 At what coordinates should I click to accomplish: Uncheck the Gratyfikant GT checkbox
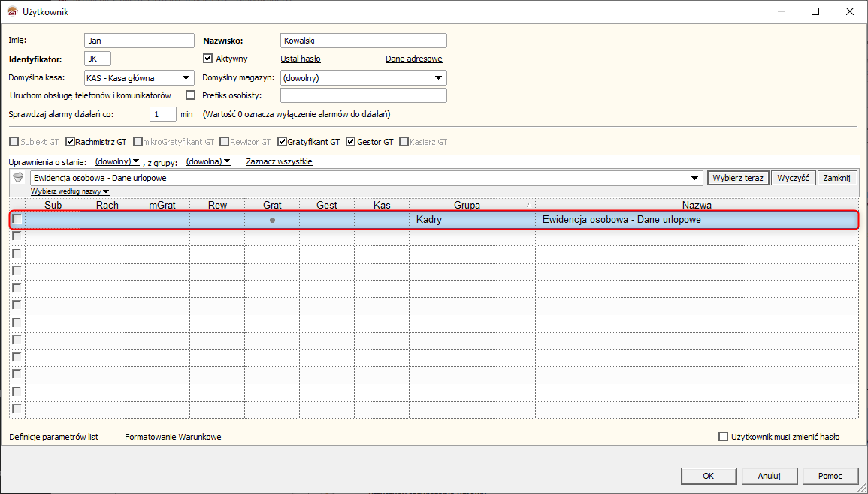pyautogui.click(x=283, y=142)
